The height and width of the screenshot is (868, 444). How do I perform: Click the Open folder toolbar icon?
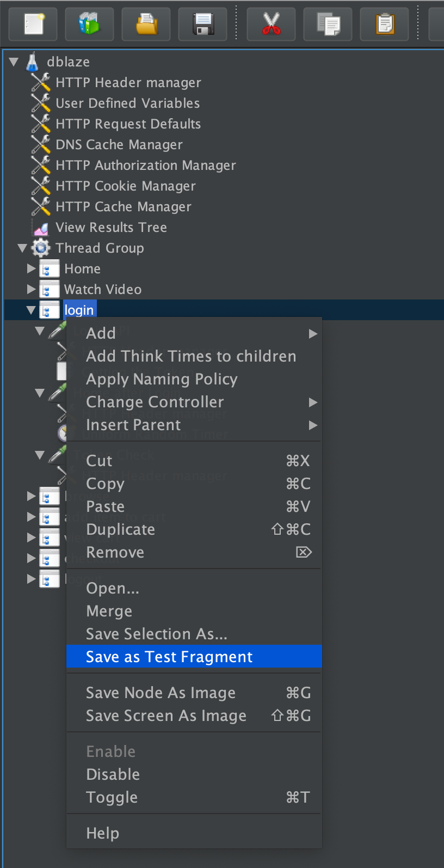point(146,24)
